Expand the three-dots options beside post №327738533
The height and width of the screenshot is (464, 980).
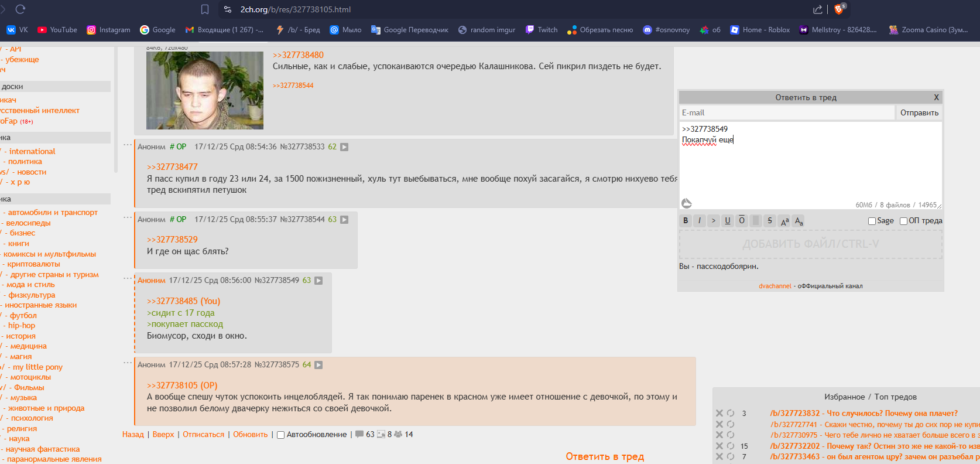click(x=128, y=145)
